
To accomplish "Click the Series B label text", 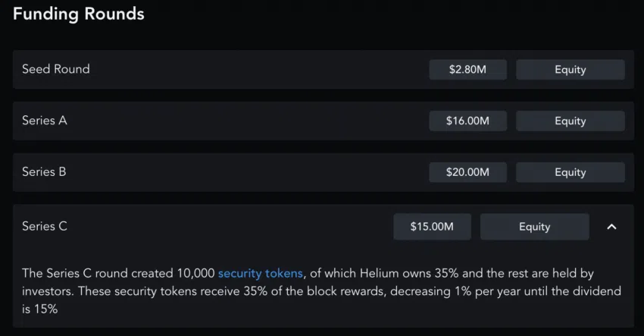I will tap(44, 171).
